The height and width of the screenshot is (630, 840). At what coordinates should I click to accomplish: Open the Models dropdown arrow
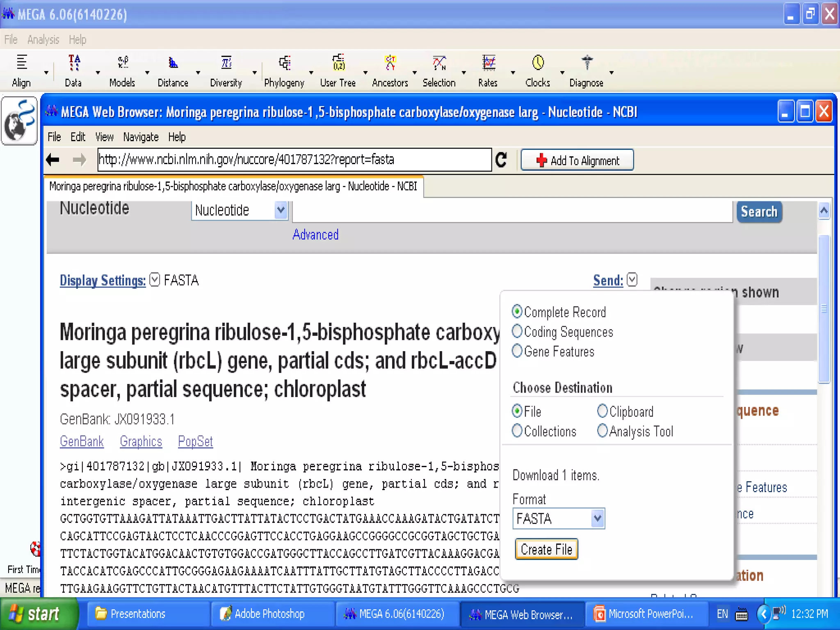147,73
